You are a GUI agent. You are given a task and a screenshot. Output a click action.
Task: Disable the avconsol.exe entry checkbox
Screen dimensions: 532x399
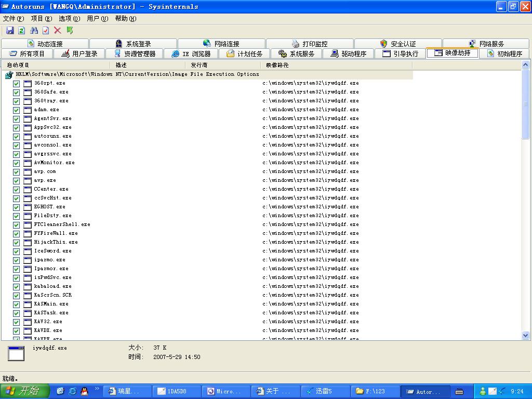tap(16, 145)
